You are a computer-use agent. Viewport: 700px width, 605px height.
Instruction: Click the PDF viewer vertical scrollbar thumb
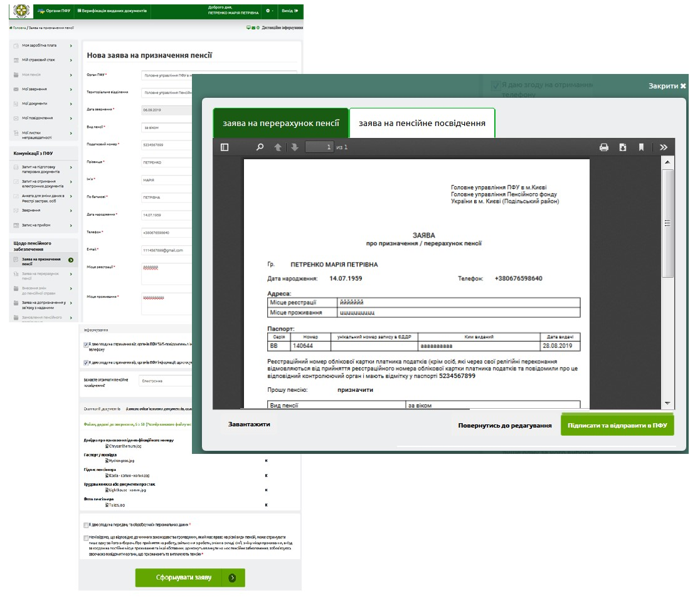coord(667,223)
